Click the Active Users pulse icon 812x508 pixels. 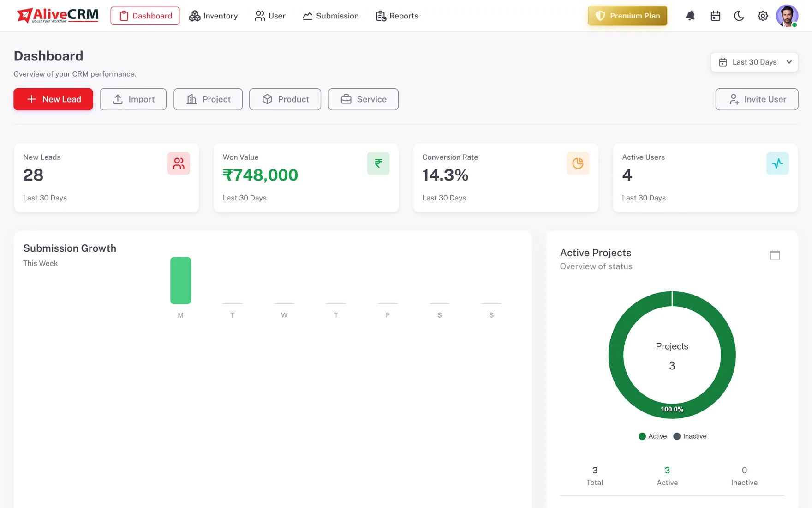click(x=777, y=163)
